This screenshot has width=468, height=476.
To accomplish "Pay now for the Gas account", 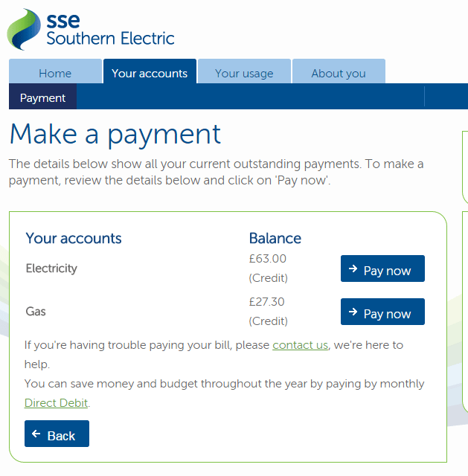I will [382, 312].
